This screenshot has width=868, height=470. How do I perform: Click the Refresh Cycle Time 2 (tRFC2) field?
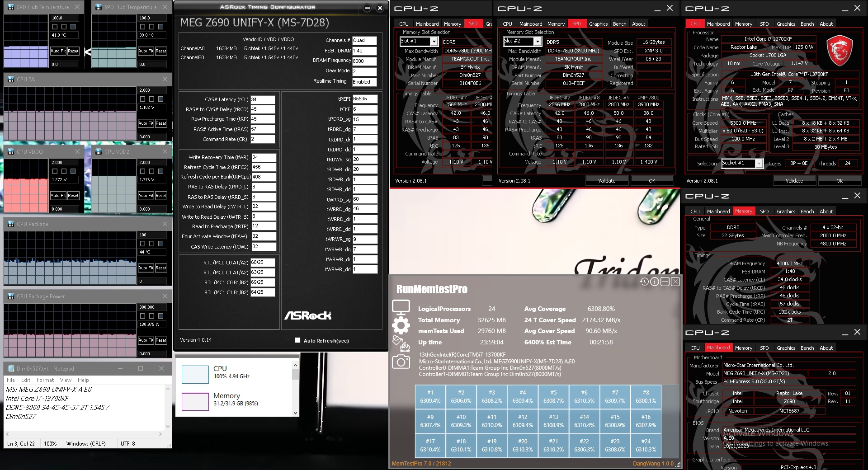coord(264,167)
